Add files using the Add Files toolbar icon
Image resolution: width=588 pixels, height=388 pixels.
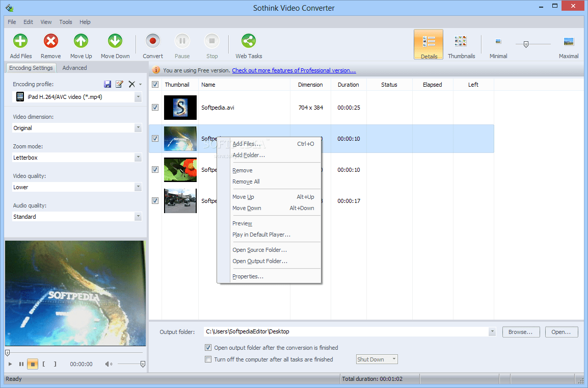[x=20, y=45]
